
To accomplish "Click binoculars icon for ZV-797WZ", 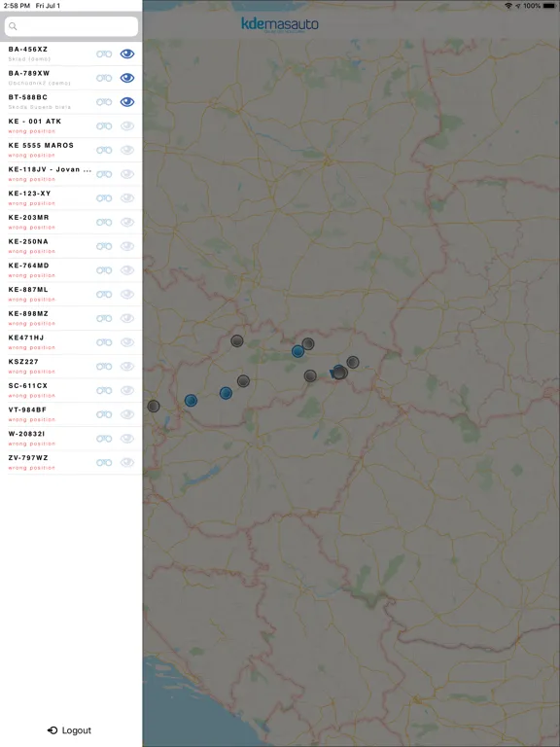I will 104,463.
